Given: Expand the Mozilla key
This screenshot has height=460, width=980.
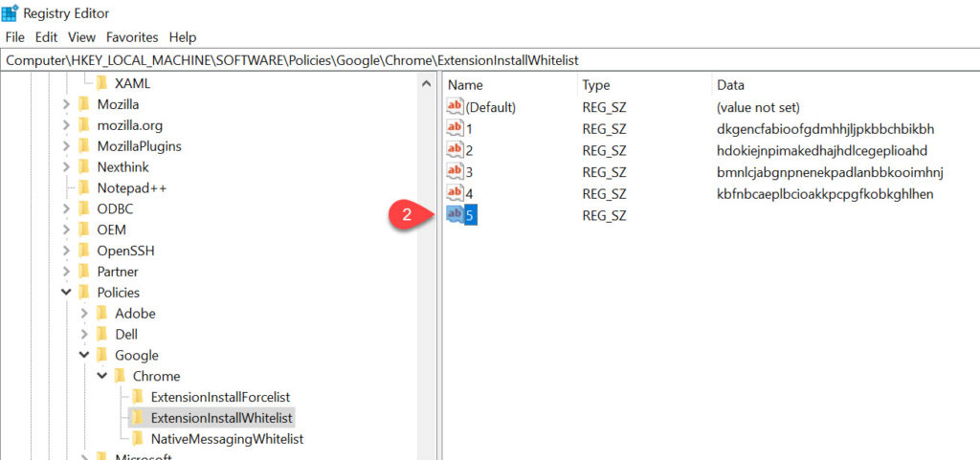Looking at the screenshot, I should (x=66, y=105).
